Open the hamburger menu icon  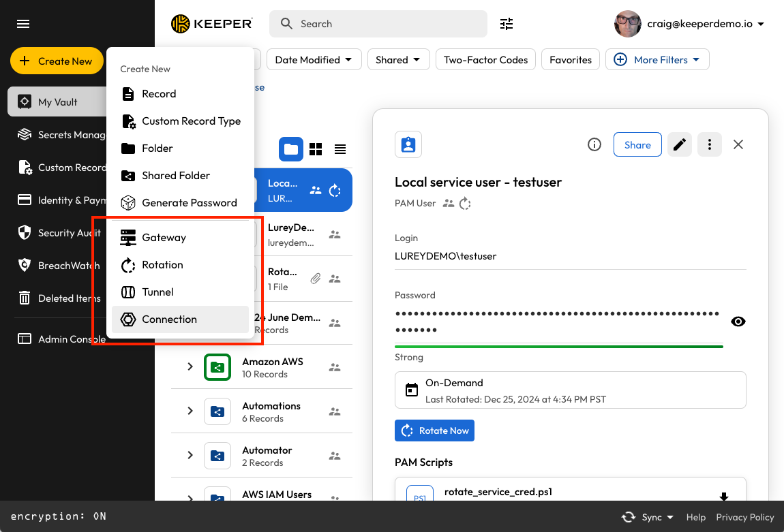23,24
